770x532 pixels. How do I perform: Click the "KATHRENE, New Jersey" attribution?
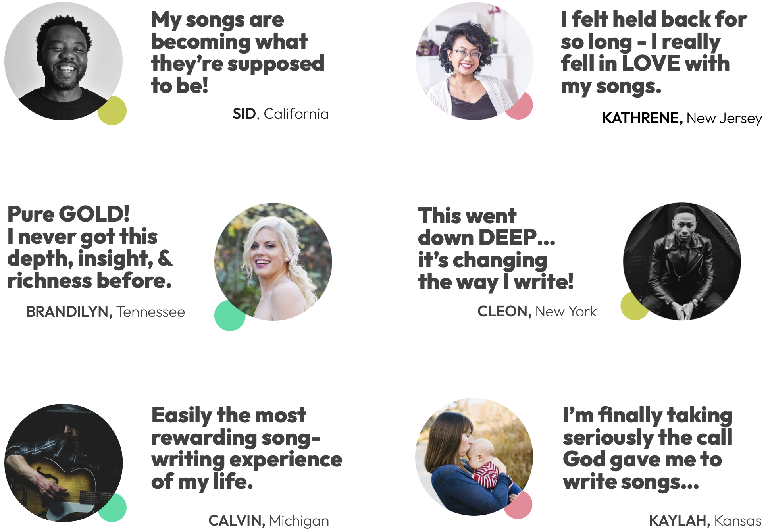point(682,118)
